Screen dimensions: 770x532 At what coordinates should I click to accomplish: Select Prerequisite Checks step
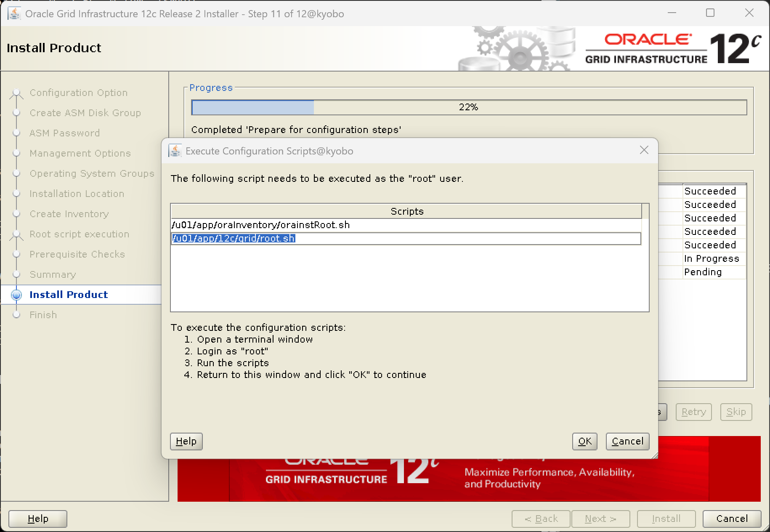tap(77, 254)
